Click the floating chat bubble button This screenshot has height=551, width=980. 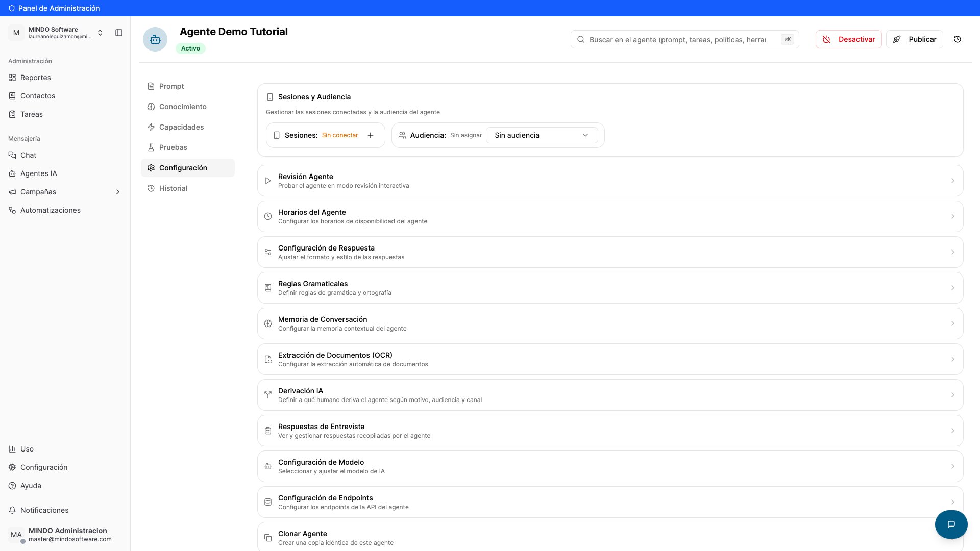click(x=951, y=524)
